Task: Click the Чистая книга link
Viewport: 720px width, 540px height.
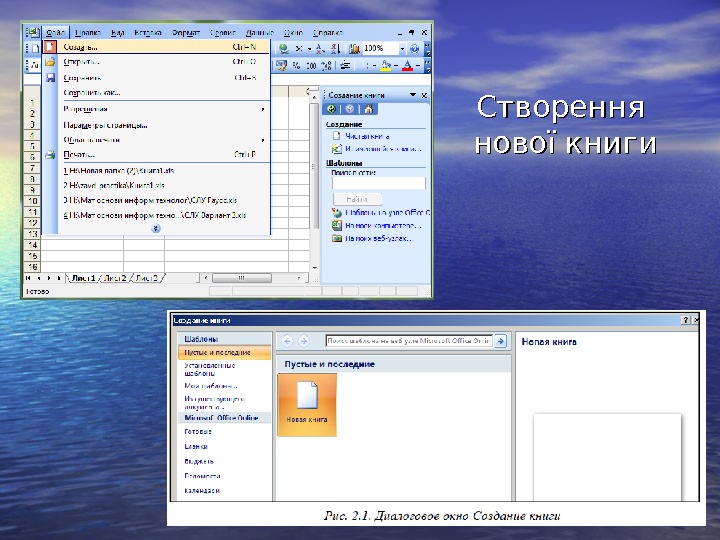Action: click(x=367, y=136)
